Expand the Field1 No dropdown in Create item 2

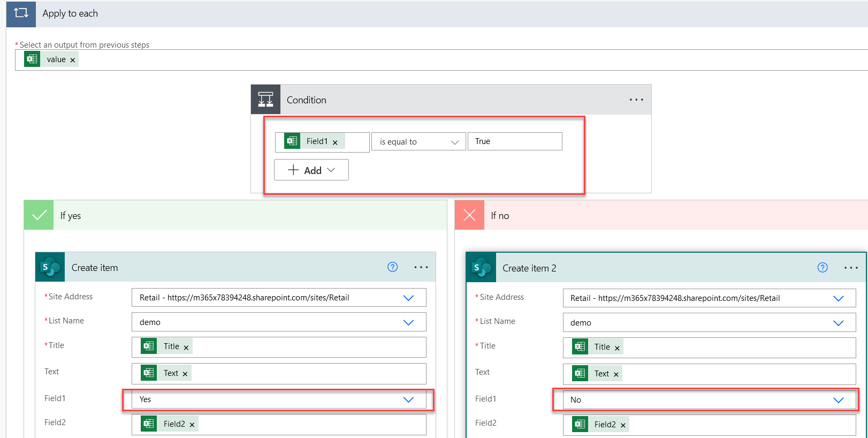839,400
